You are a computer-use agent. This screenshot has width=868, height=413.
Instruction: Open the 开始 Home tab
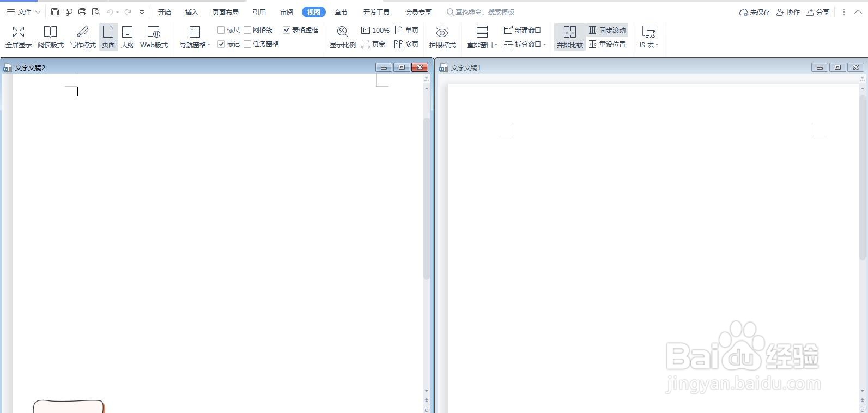point(165,12)
